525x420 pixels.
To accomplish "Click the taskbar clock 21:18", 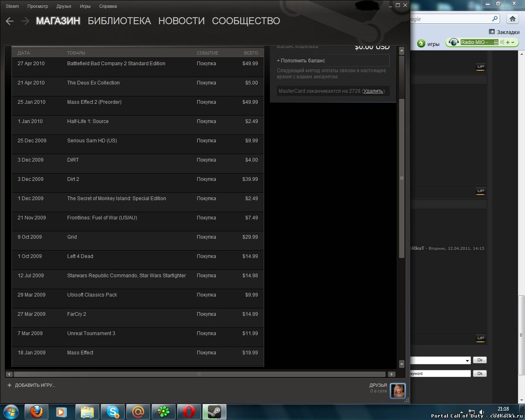I will [x=503, y=409].
